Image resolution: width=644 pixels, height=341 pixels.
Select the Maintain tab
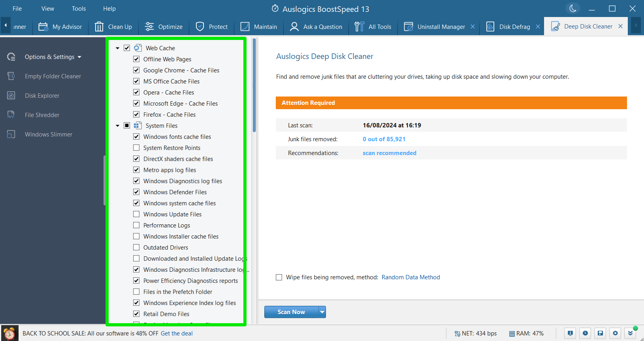click(259, 27)
